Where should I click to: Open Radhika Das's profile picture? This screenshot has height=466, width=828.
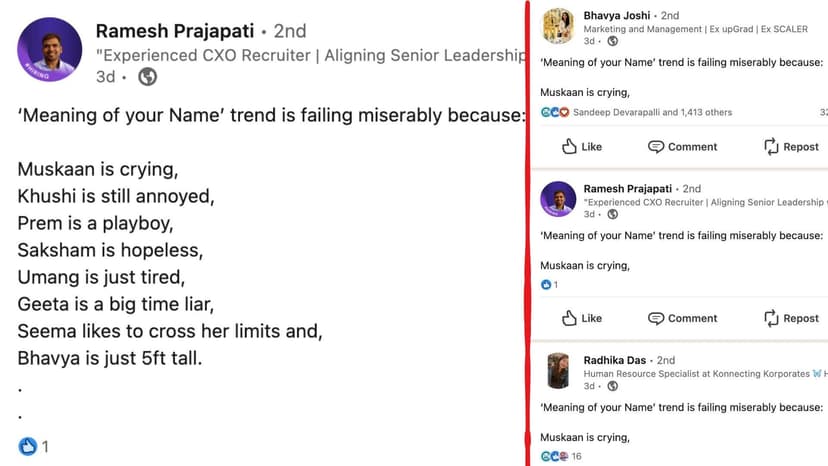tap(558, 371)
